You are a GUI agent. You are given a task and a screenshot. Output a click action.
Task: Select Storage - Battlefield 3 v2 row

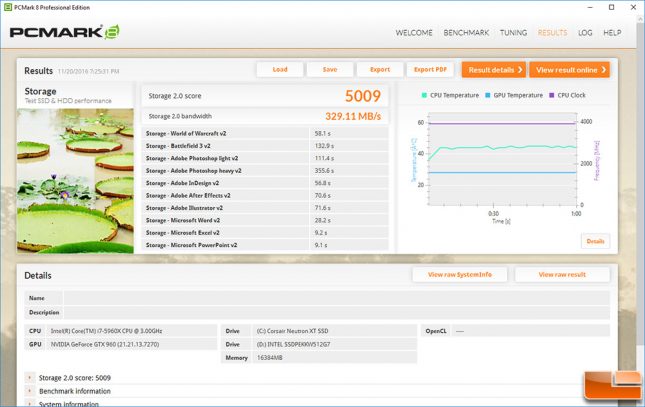[265, 146]
